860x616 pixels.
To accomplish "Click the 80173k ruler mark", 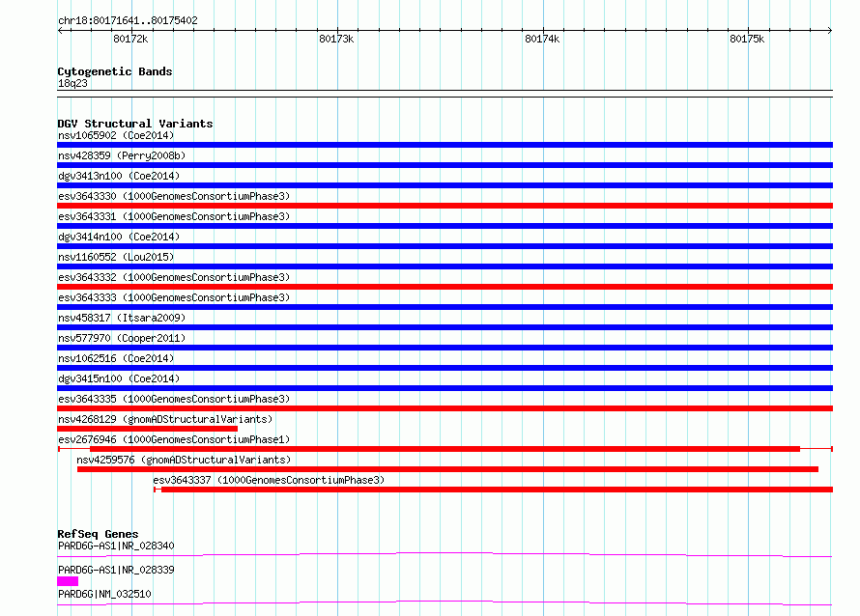I will pos(336,39).
